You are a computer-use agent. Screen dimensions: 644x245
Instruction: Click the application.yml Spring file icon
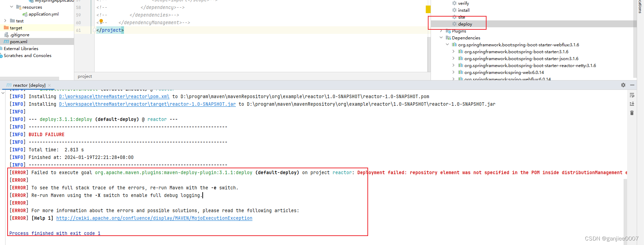pos(25,14)
